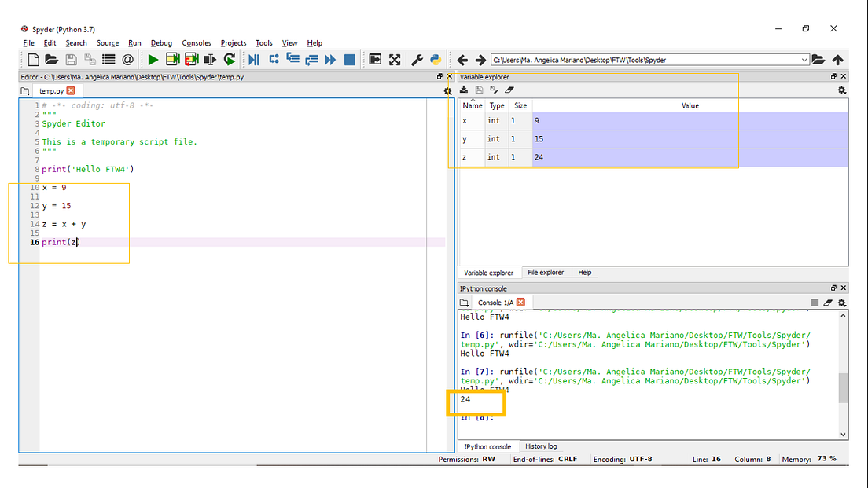
Task: Open the IPython console options gear menu
Action: coord(842,303)
